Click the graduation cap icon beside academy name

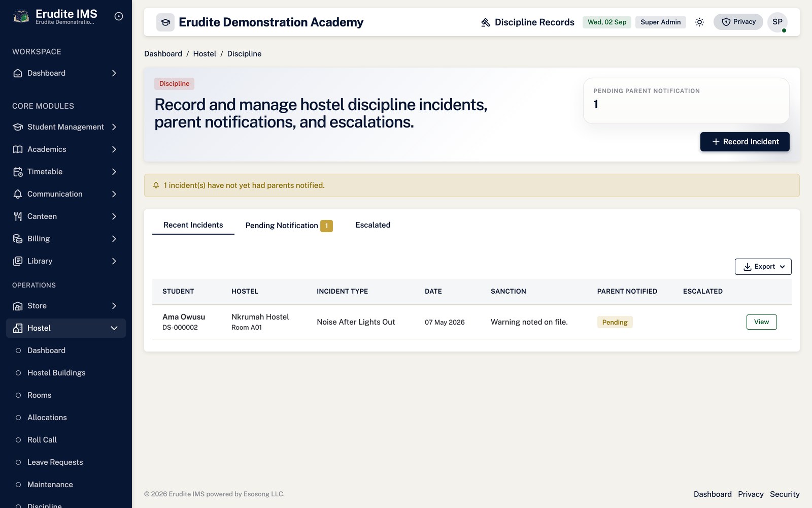point(165,22)
